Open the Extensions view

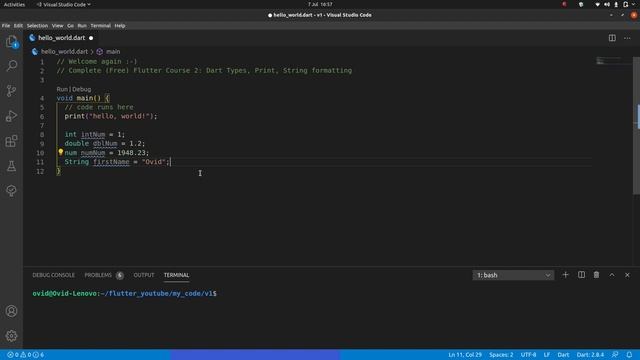pos(11,141)
